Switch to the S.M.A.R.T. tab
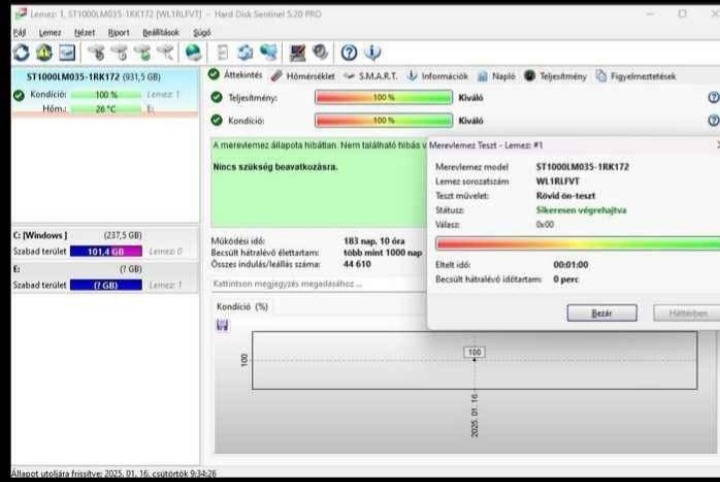 (x=371, y=76)
